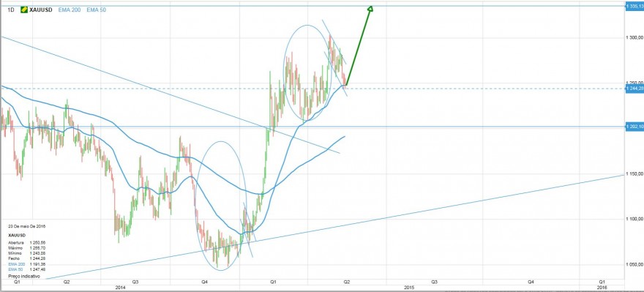Click the Fecho row in data box
Viewport: 644px width, 292px height.
pyautogui.click(x=26, y=258)
